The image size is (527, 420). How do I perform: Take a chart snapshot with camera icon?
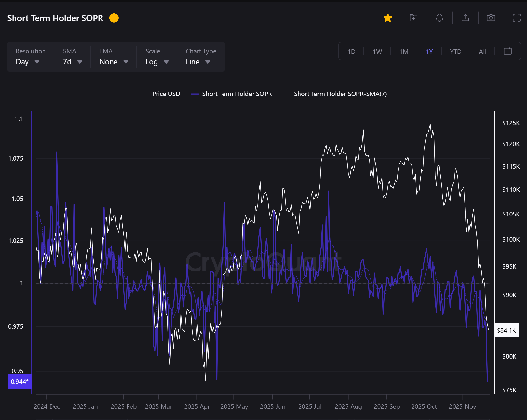click(x=491, y=18)
